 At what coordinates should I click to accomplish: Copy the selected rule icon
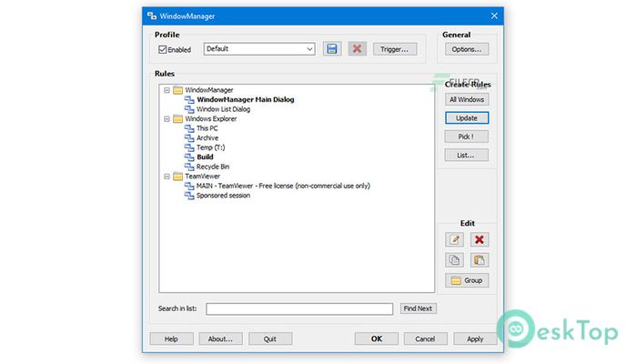[x=454, y=260]
